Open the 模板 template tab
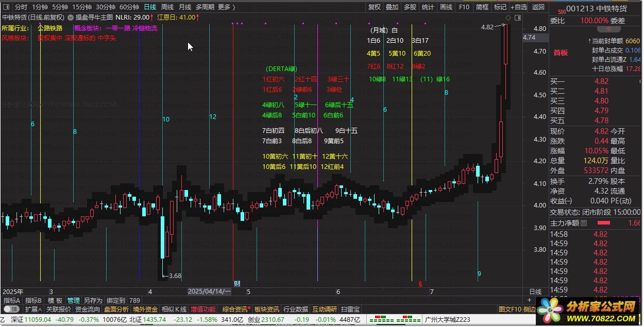 point(55,300)
